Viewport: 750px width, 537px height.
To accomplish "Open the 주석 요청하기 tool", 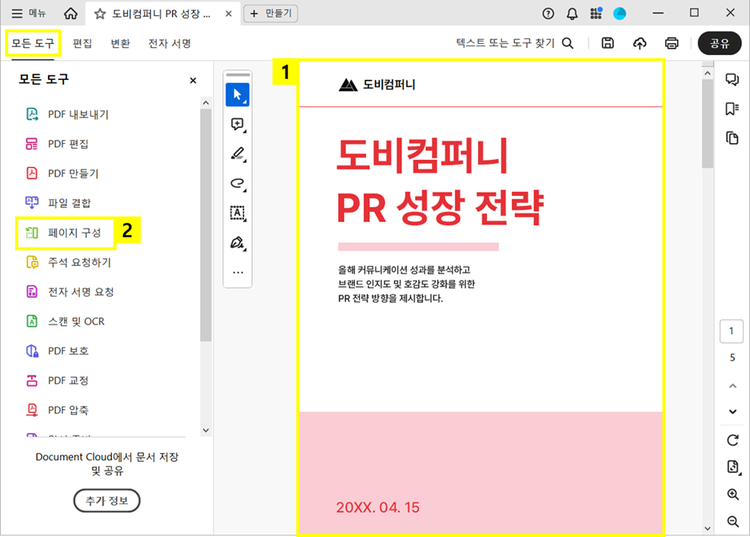I will [x=68, y=263].
